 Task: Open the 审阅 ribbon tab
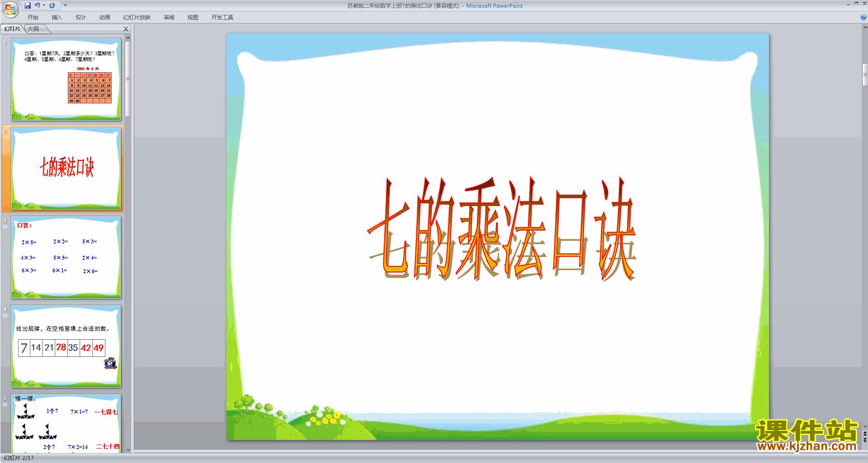click(x=169, y=18)
